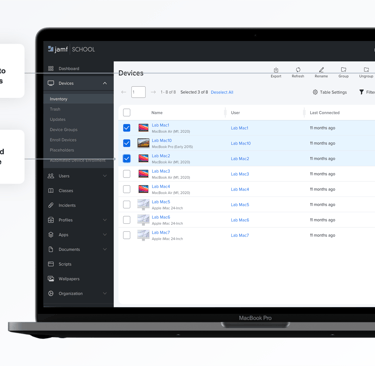Click the Refresh icon

[298, 70]
